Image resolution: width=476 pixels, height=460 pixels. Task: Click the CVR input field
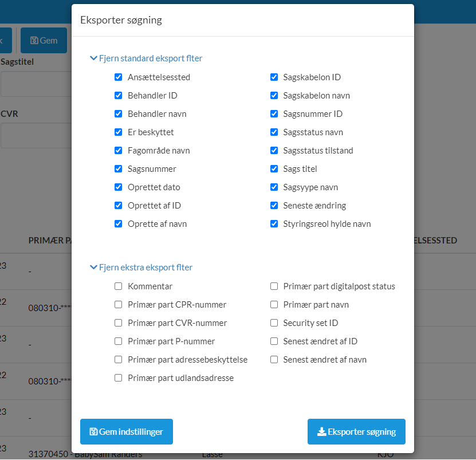(x=34, y=136)
